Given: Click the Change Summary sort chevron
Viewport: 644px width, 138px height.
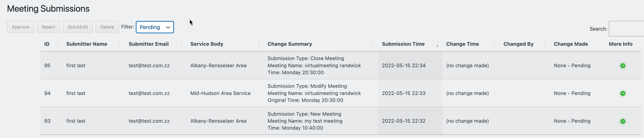Looking at the screenshot, I should click(373, 44).
